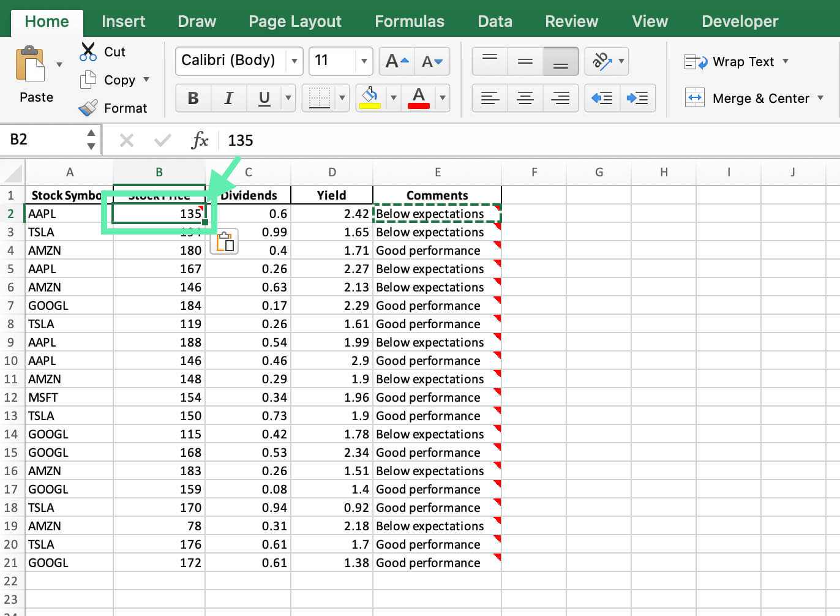Select row 10 header

pos(11,361)
